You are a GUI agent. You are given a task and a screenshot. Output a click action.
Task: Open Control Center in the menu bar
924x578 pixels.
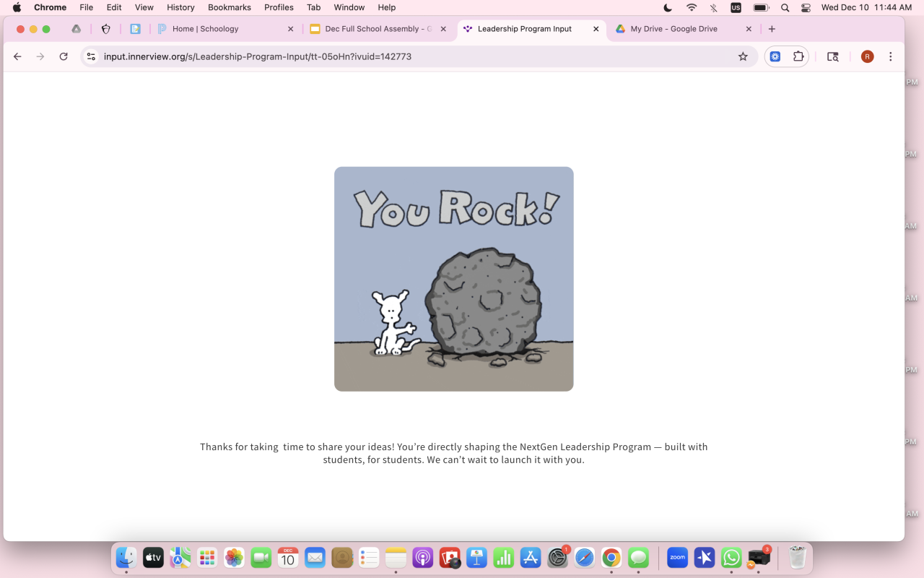[806, 7]
